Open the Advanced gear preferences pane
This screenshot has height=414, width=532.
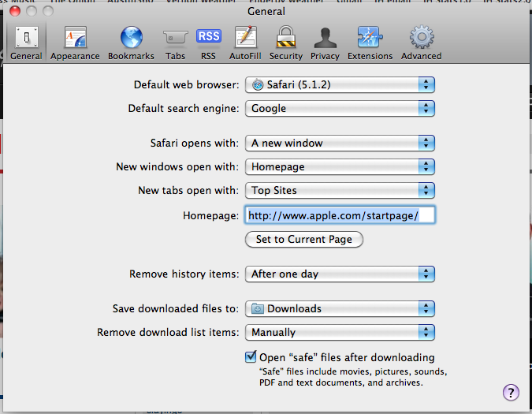point(421,43)
